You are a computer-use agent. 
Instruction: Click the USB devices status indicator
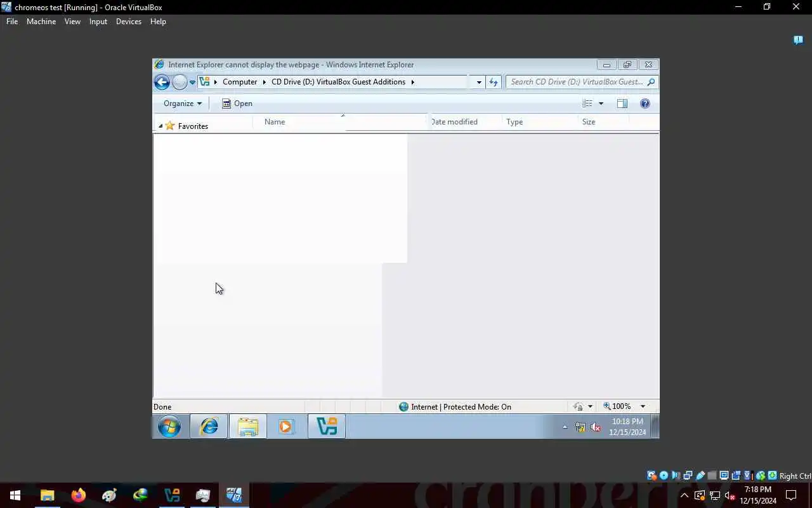click(x=700, y=476)
